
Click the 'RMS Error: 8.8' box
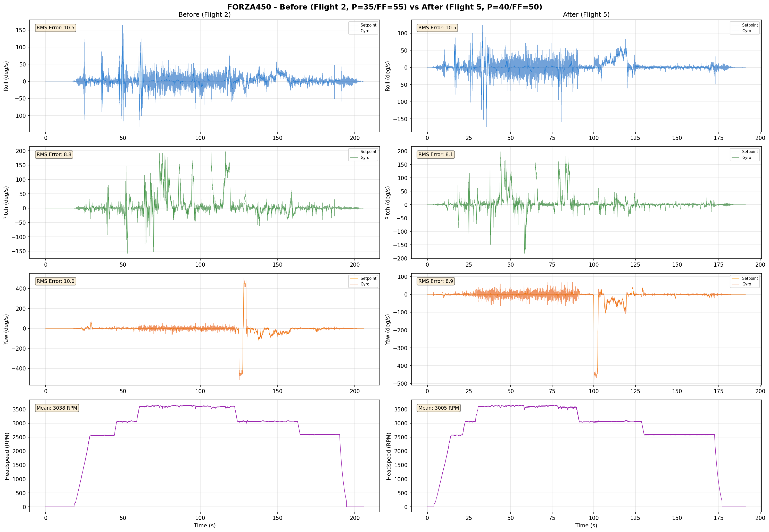click(x=54, y=154)
